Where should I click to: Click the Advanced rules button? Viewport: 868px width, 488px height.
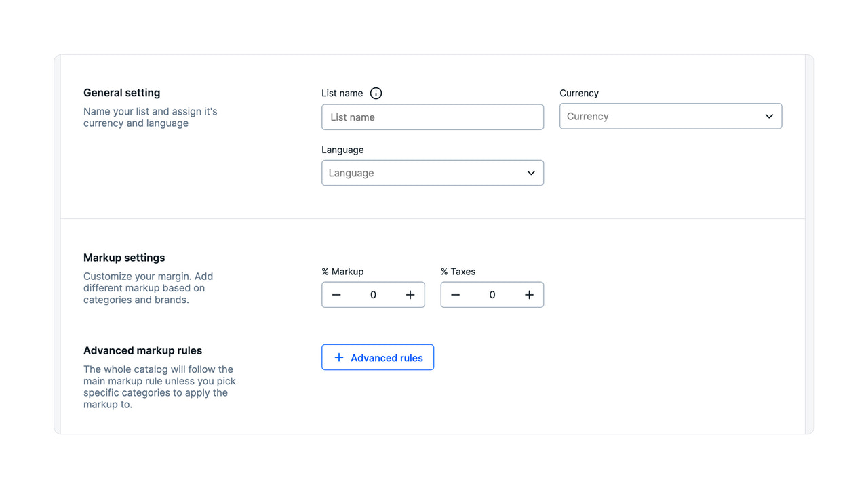click(x=378, y=357)
